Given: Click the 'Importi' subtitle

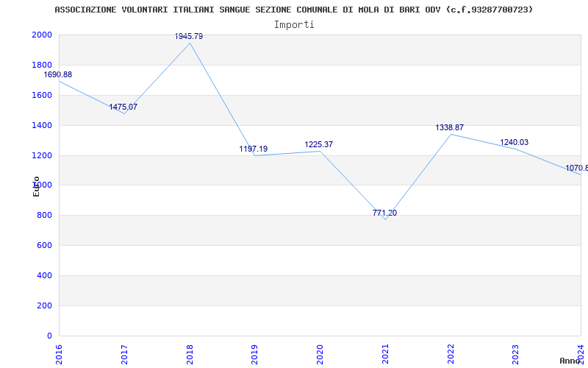Looking at the screenshot, I should click(x=294, y=25).
